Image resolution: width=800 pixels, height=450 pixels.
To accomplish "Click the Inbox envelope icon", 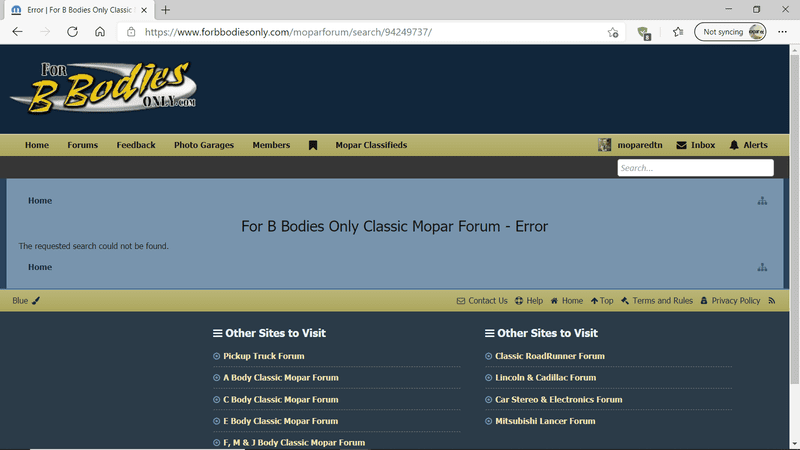I will point(681,145).
